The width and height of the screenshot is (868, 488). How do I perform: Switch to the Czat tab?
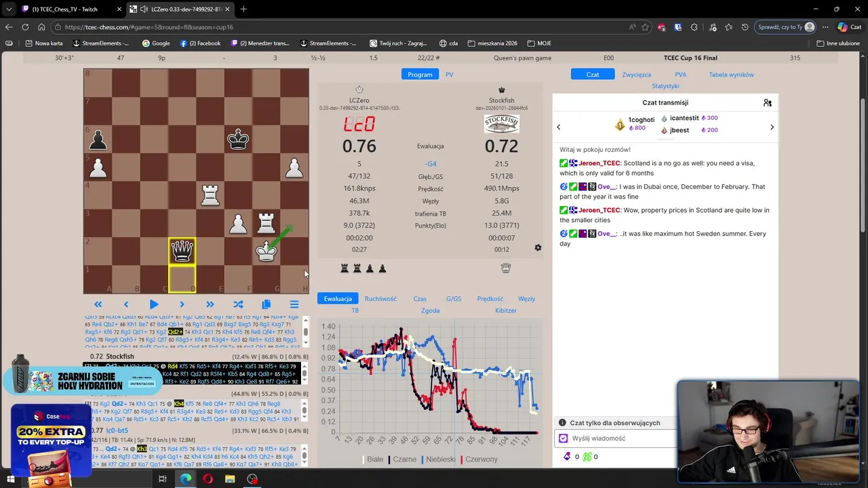(x=593, y=75)
